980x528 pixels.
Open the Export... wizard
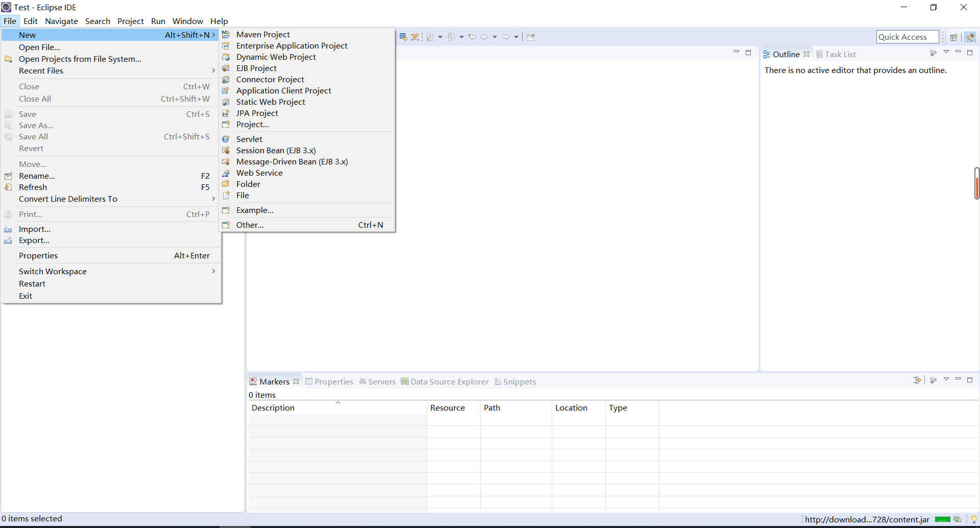pyautogui.click(x=111, y=240)
